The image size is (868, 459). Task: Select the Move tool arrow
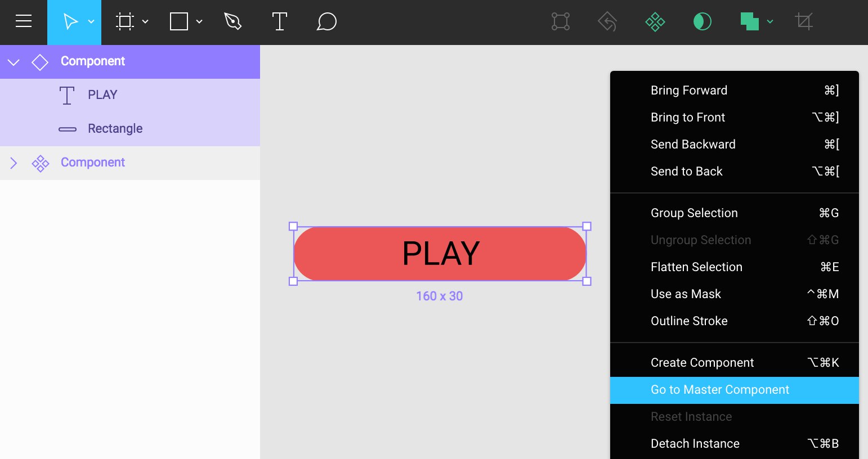pos(70,22)
